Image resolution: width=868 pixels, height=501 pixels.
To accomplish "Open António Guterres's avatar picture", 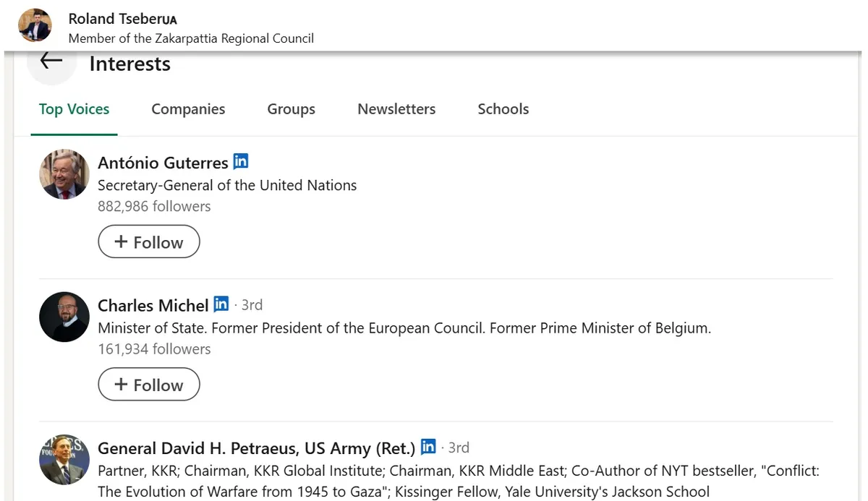I will 64,174.
